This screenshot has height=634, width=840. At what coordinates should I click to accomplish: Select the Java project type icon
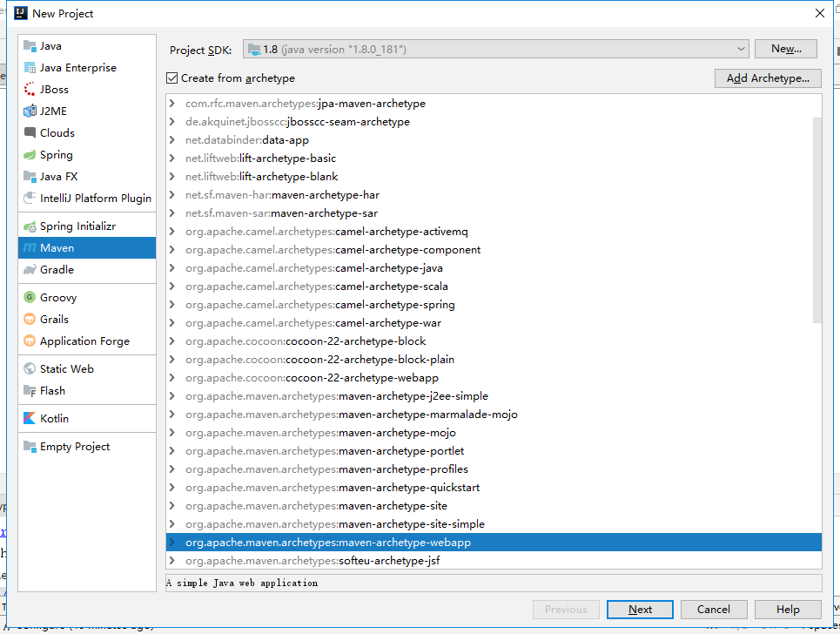point(30,45)
